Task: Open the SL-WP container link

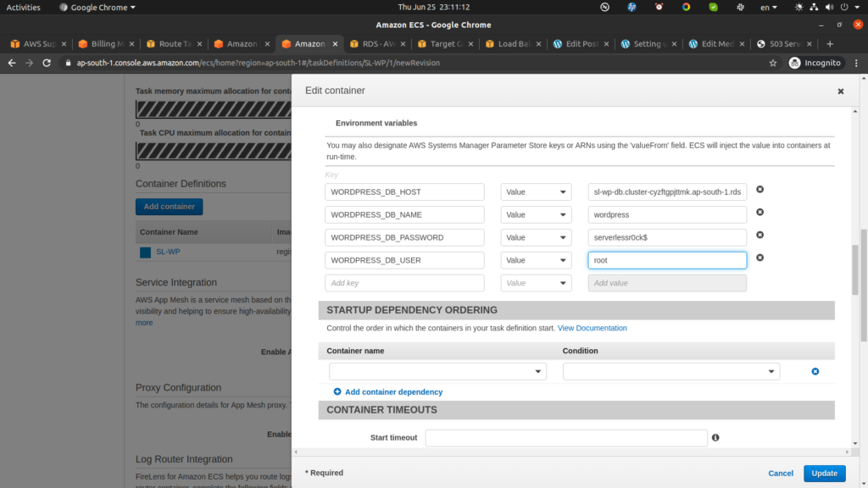Action: (168, 252)
